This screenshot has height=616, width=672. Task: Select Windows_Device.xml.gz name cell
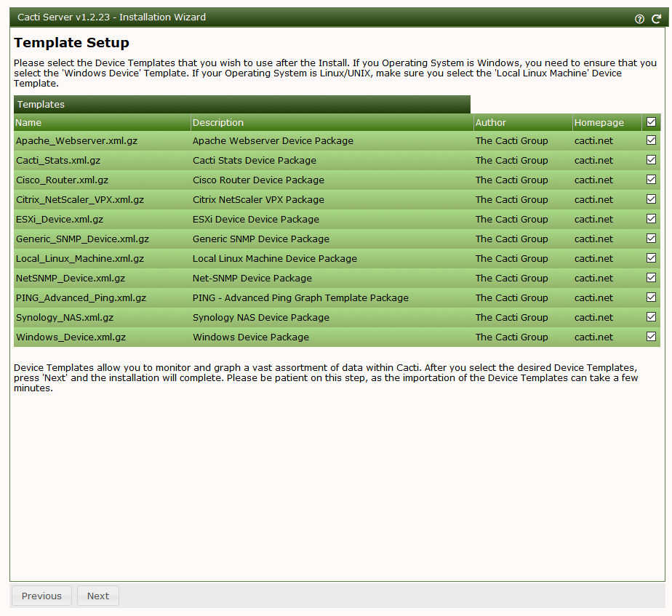click(x=71, y=337)
